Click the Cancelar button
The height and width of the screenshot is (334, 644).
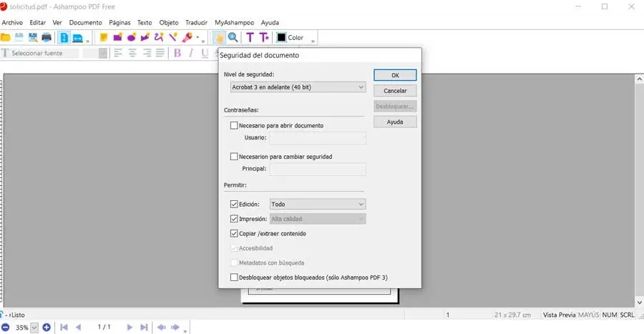[x=395, y=91]
